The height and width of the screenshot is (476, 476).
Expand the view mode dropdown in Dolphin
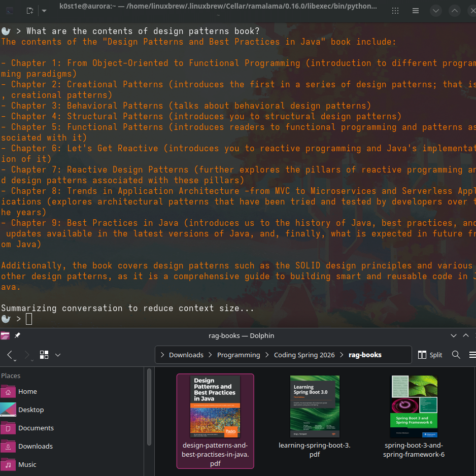[58, 355]
